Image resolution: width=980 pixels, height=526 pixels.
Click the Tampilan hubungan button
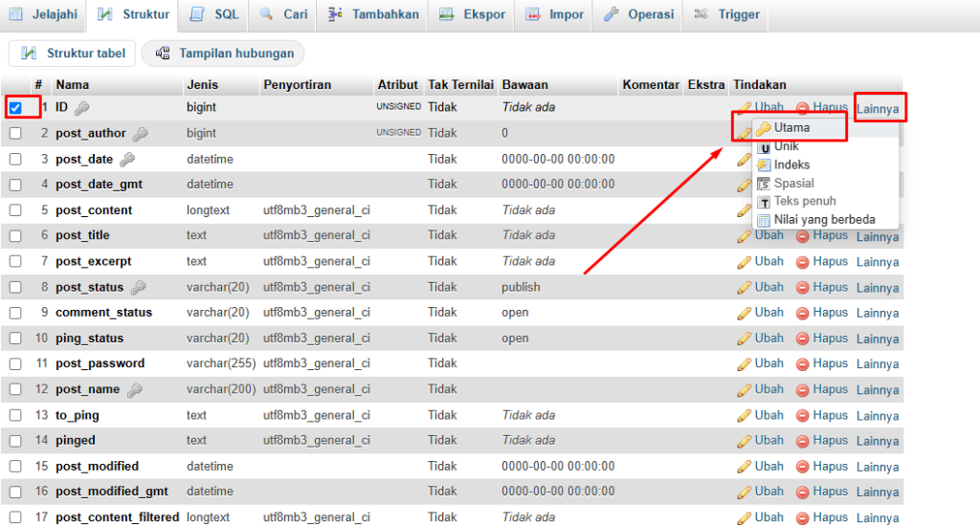click(x=223, y=54)
